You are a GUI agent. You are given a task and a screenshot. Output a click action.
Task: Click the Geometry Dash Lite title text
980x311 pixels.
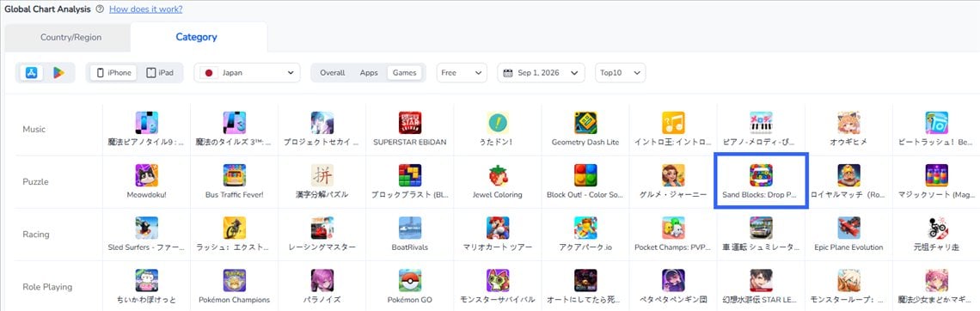click(x=585, y=142)
